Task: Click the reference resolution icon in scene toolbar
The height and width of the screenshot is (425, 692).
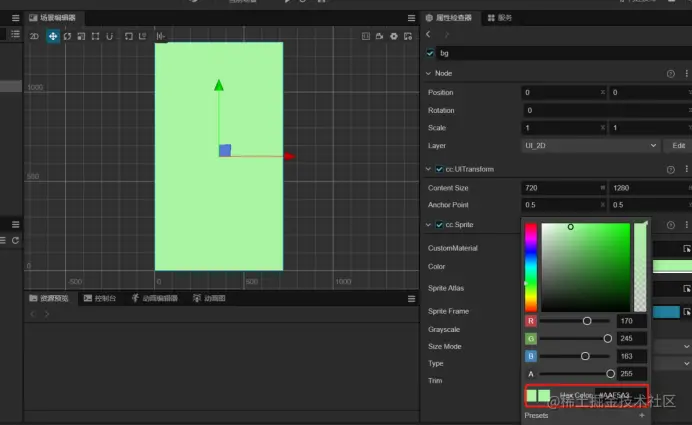Action: click(x=366, y=36)
